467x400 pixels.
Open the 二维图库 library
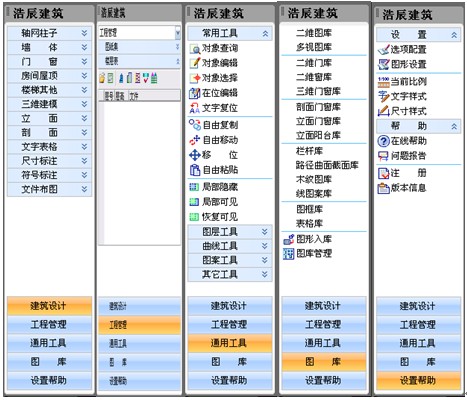tap(314, 33)
